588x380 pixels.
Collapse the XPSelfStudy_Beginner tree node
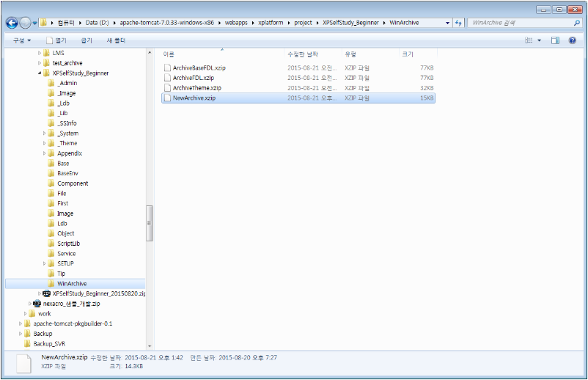(39, 73)
